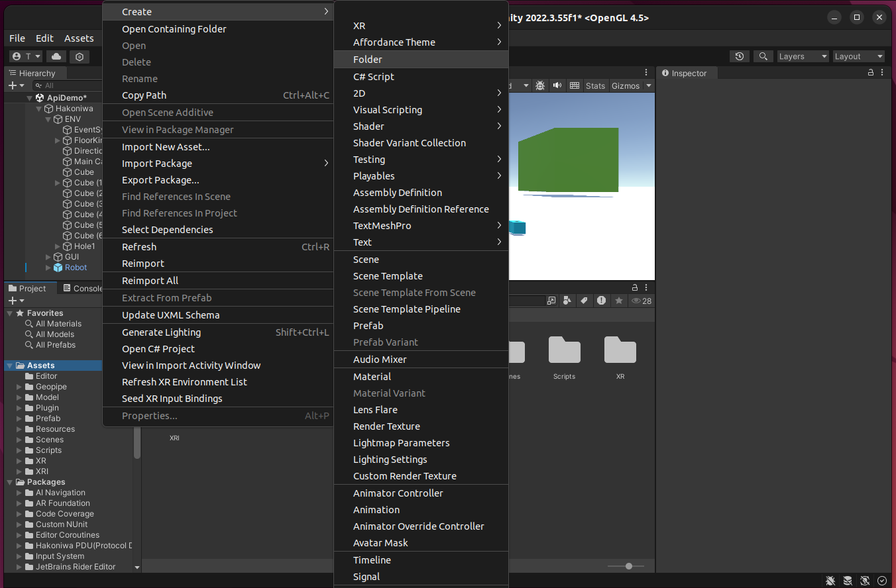This screenshot has width=896, height=588.
Task: Click Import New Asset in context menu
Action: coord(218,147)
